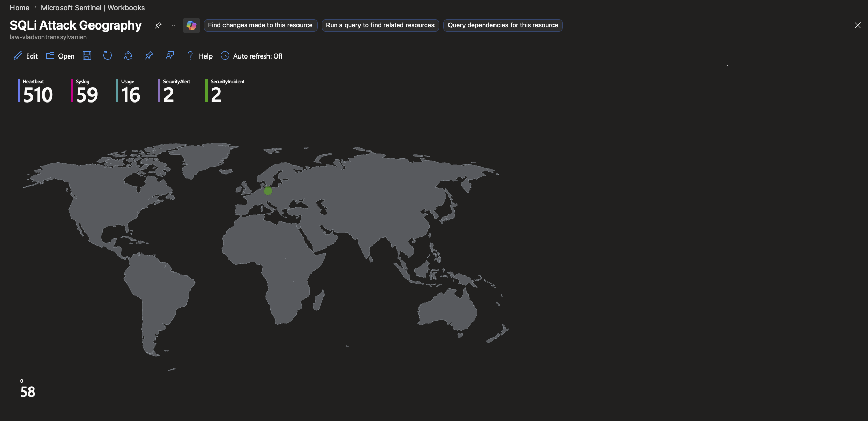Close the workbook blade
868x421 pixels.
[857, 25]
